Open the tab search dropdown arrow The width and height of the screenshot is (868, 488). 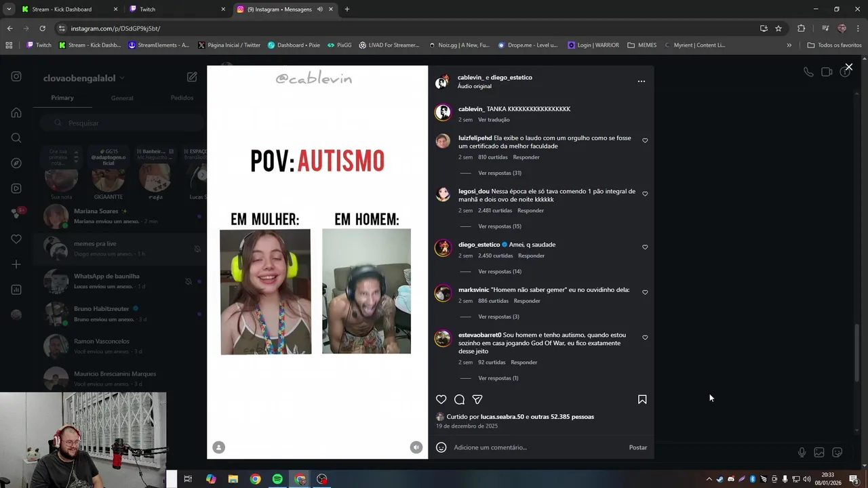(x=9, y=9)
